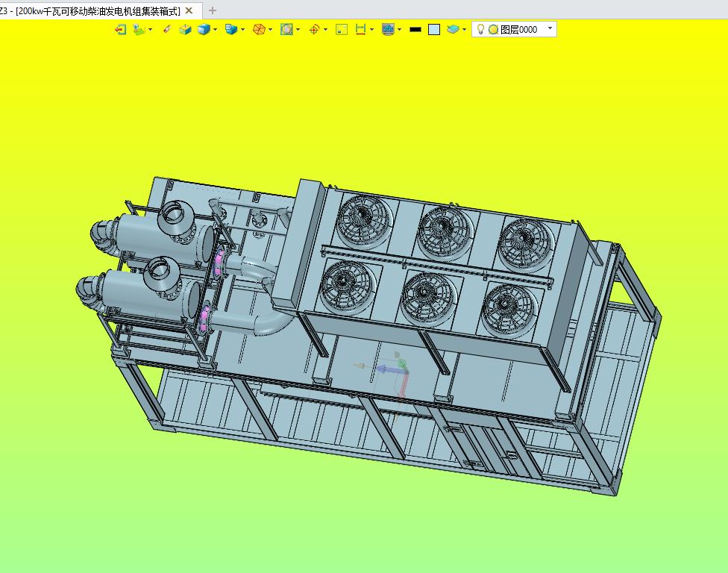Image resolution: width=728 pixels, height=573 pixels.
Task: Click the cube-on-plane view icon
Action: point(185,30)
